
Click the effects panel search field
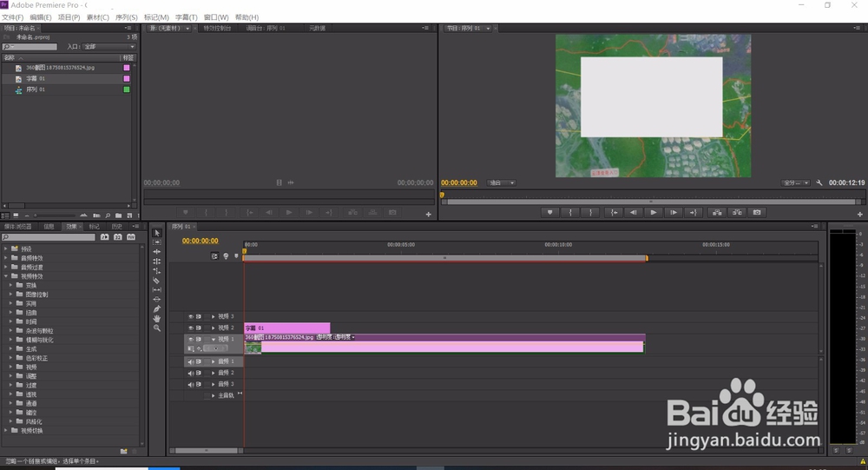[x=49, y=237]
